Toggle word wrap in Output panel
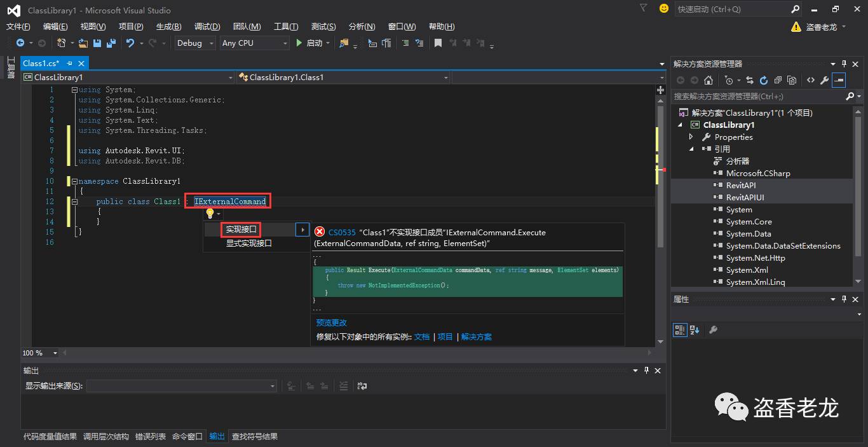This screenshot has width=868, height=447. coord(362,385)
